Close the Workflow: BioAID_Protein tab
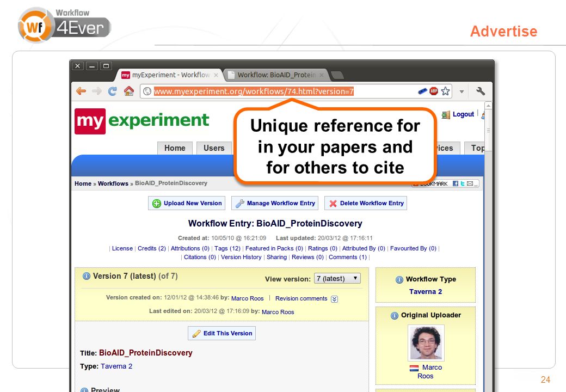Screen dimensions: 566x392 [x=321, y=75]
